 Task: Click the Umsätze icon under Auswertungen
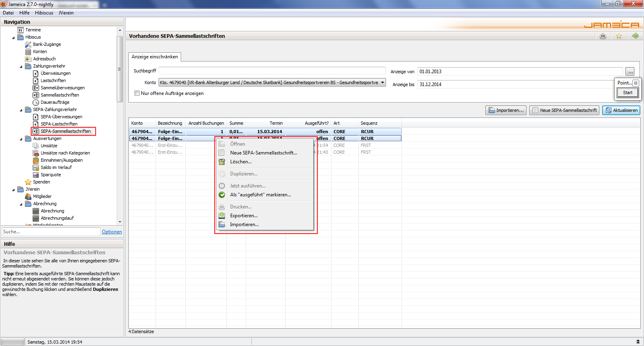[36, 146]
